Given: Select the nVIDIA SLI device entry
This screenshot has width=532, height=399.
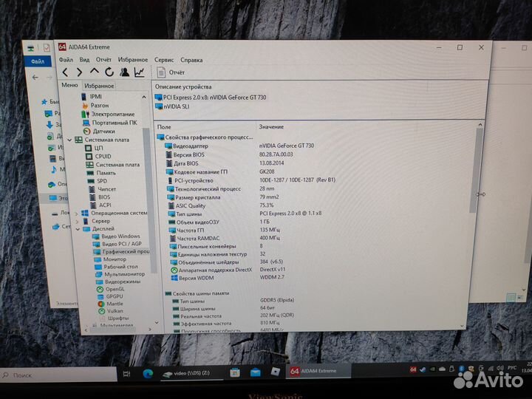Looking at the screenshot, I should click(x=172, y=106).
